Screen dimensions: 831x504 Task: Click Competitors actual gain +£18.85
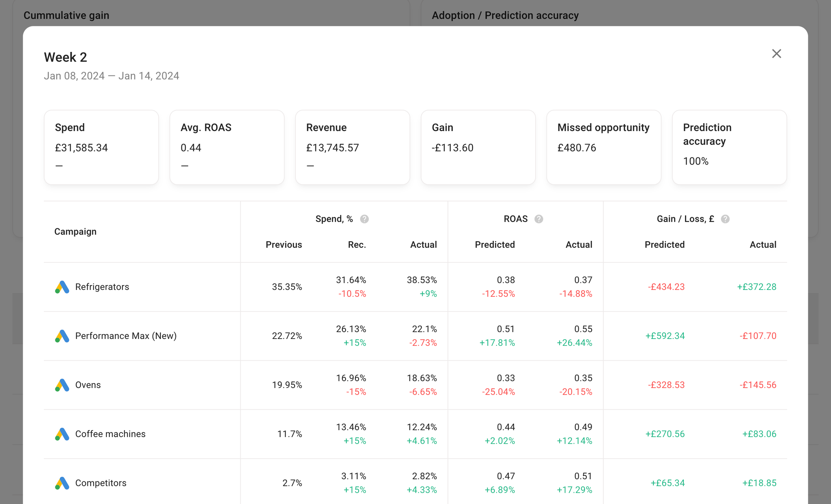pyautogui.click(x=760, y=483)
